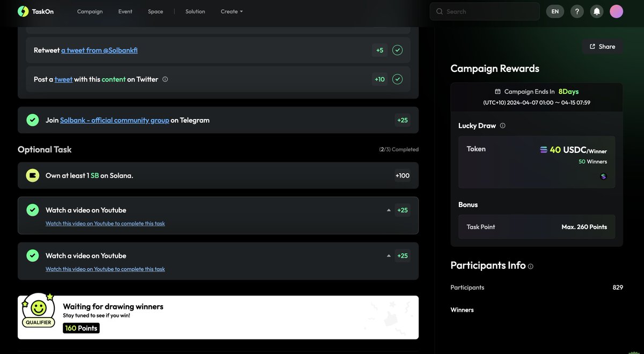Click the green 'content' link
This screenshot has height=354, width=644.
[x=114, y=79]
